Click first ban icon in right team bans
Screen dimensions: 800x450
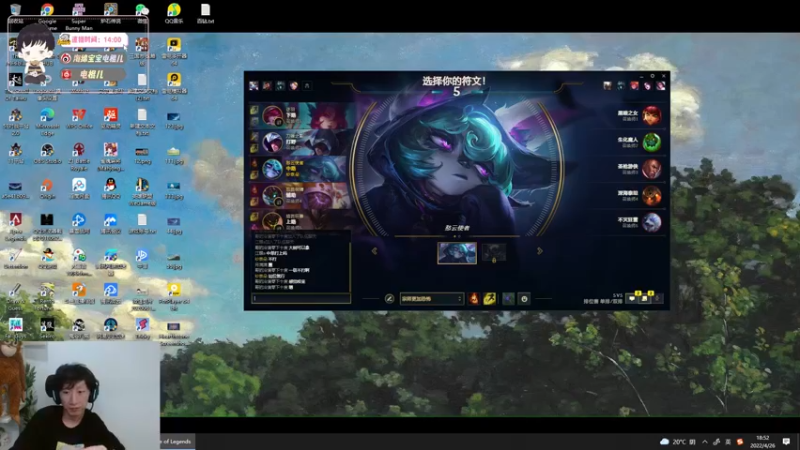click(607, 86)
